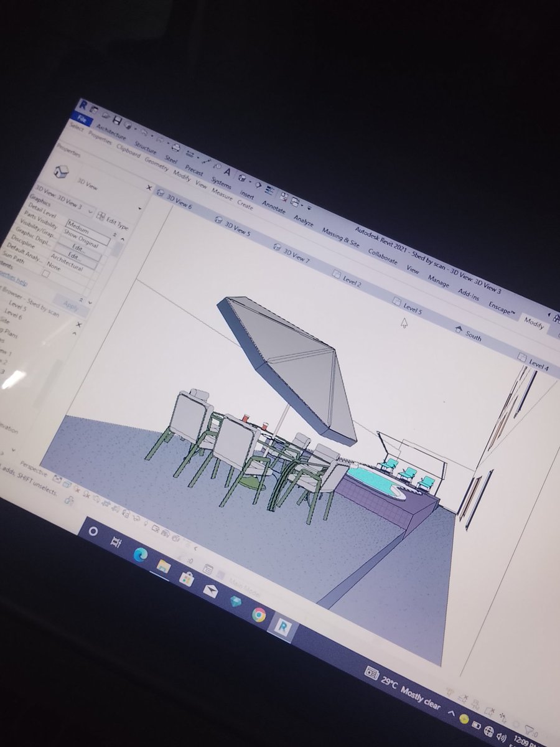Switch to the Collaborate ribbon tab
The width and height of the screenshot is (560, 747).
382,258
